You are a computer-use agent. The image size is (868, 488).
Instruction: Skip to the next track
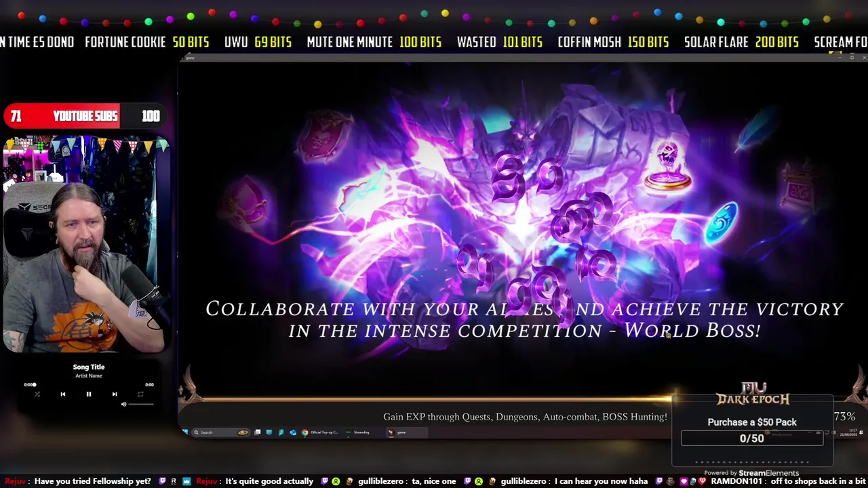pyautogui.click(x=114, y=394)
